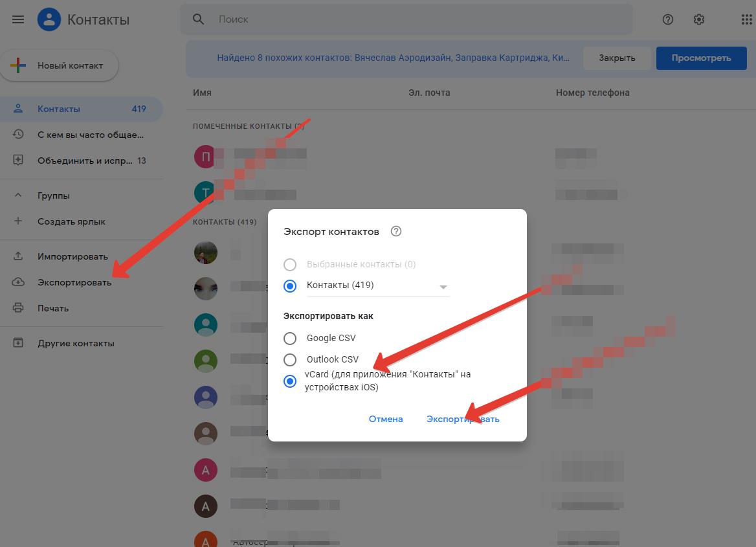Click the upload icon beside Импортировать
This screenshot has height=547, width=756.
(18, 256)
